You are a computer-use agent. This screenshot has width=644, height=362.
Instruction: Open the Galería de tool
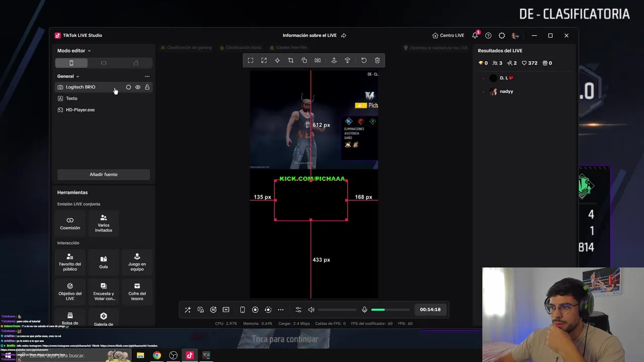[104, 319]
